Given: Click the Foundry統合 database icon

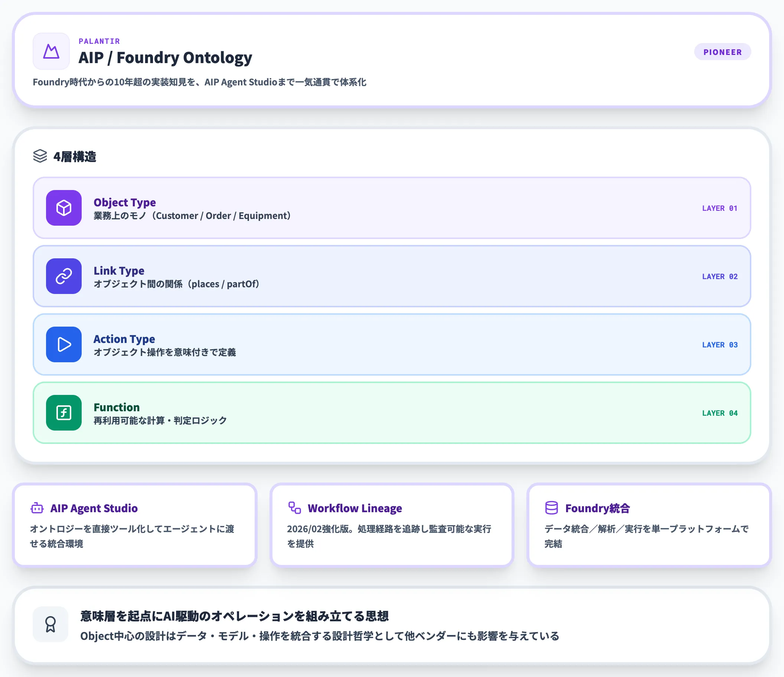Looking at the screenshot, I should click(552, 507).
